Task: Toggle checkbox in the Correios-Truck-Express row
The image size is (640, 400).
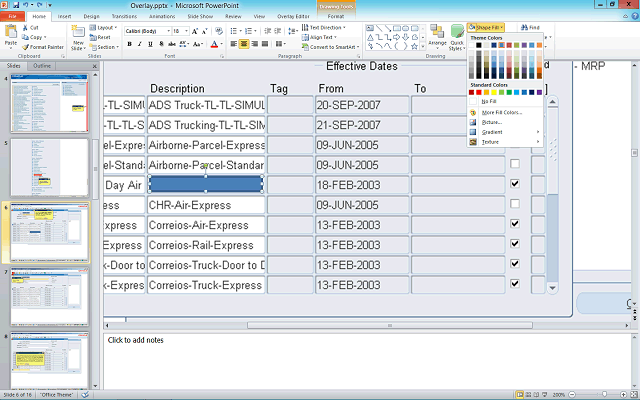Action: click(515, 284)
